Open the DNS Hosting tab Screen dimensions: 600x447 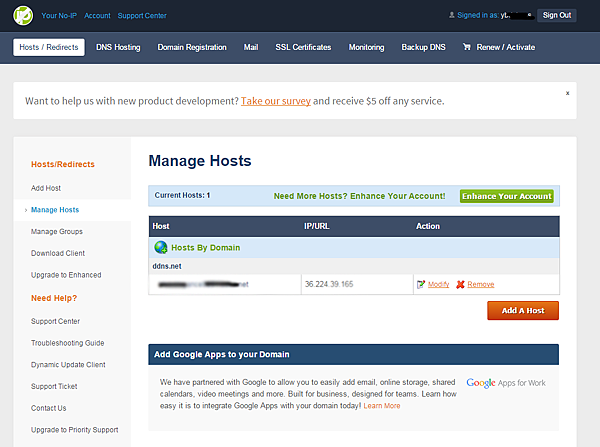point(118,47)
